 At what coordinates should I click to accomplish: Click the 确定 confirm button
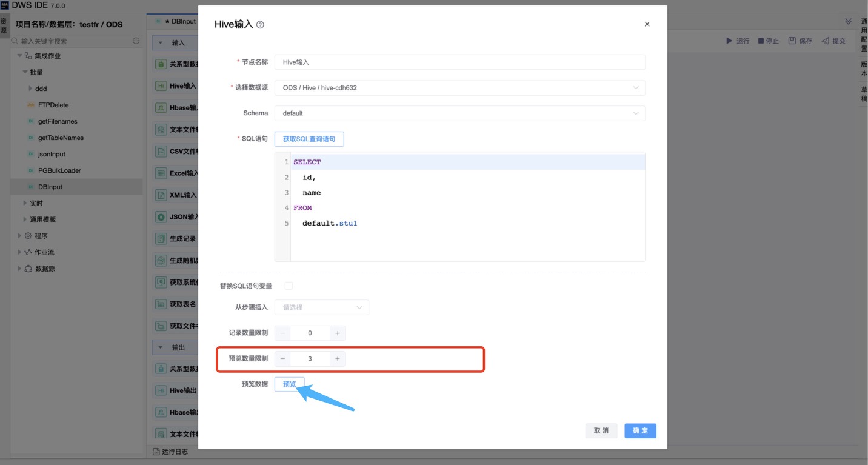tap(640, 430)
